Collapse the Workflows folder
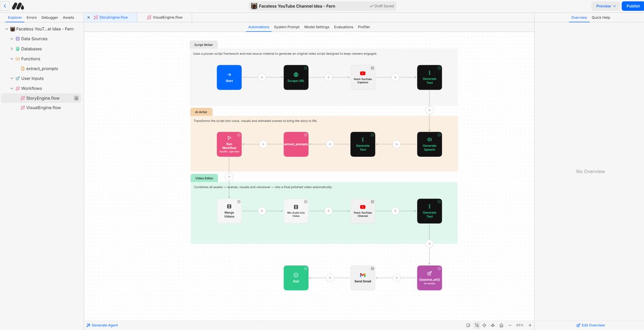The height and width of the screenshot is (330, 644). pos(12,89)
